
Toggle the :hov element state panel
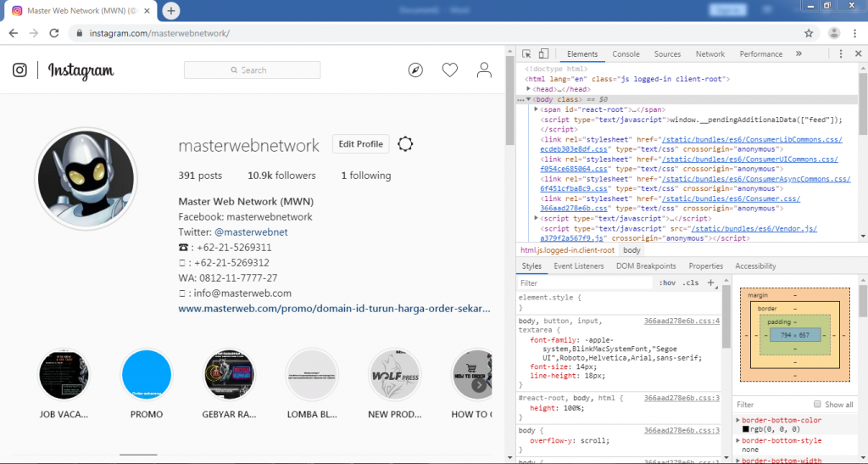(667, 282)
